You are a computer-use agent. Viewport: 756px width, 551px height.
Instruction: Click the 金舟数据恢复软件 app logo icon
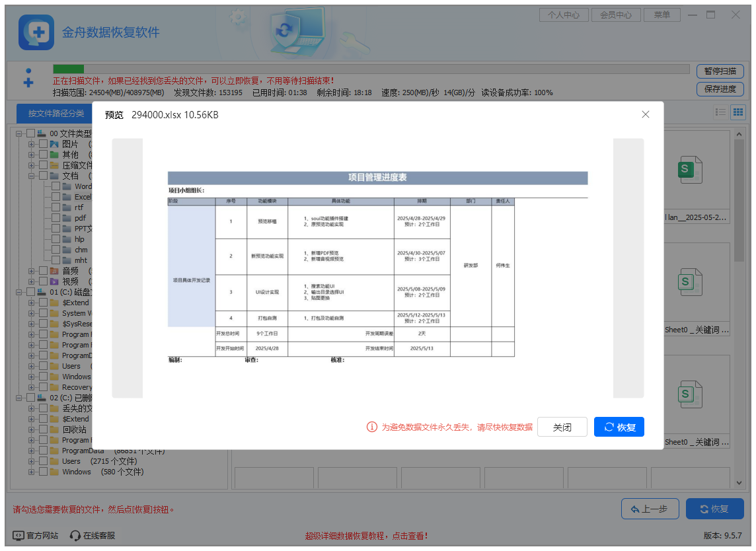pos(36,32)
